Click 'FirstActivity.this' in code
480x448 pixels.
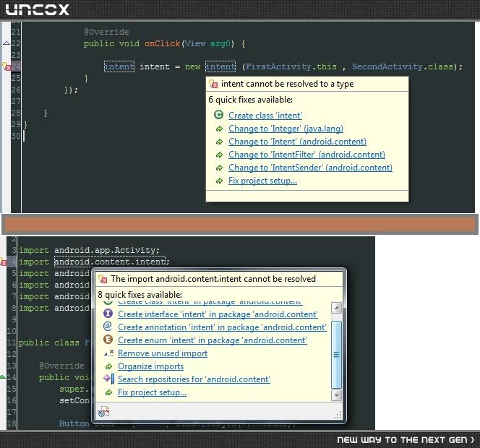291,66
